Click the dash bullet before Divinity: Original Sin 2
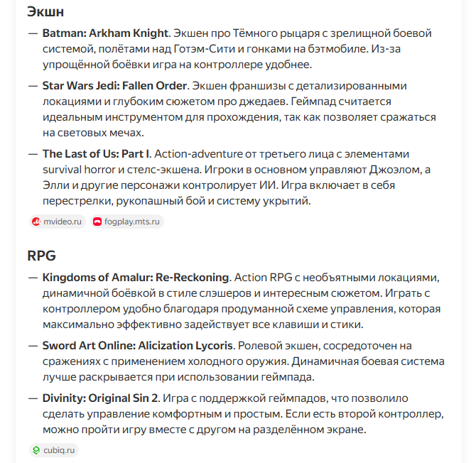Viewport: 476px width, 463px height. click(x=33, y=398)
